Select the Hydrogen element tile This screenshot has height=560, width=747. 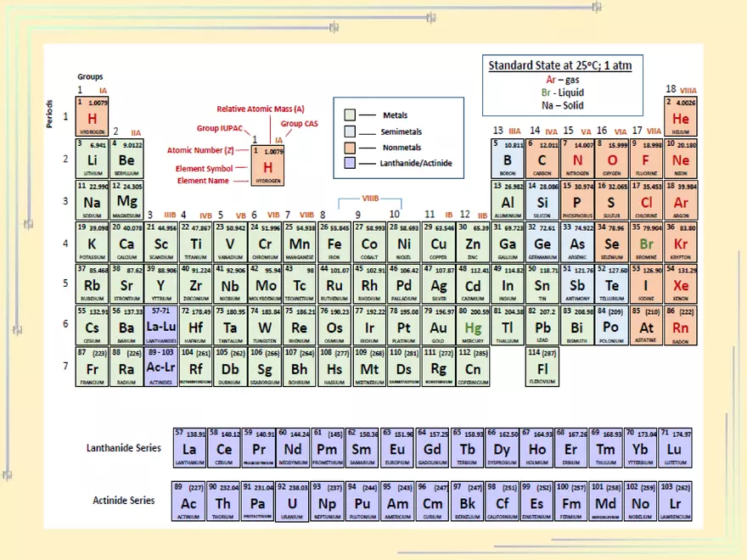pyautogui.click(x=91, y=117)
